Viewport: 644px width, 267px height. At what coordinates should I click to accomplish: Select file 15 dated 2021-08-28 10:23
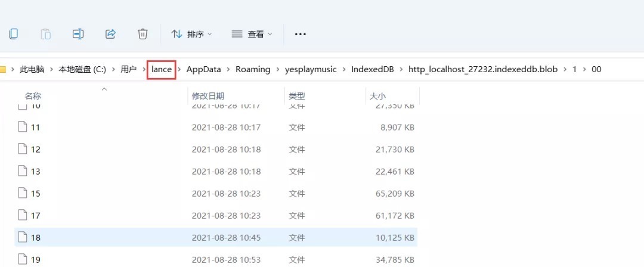[36, 193]
